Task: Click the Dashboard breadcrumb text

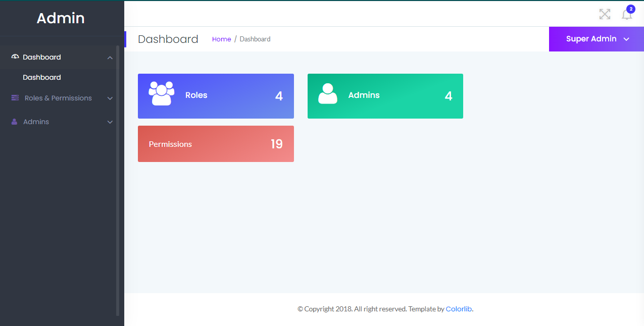Action: point(255,39)
